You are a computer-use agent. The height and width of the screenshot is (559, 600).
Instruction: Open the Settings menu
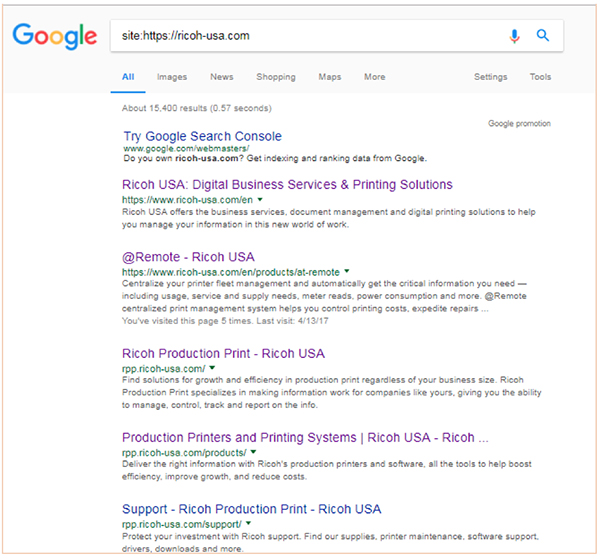pyautogui.click(x=490, y=77)
